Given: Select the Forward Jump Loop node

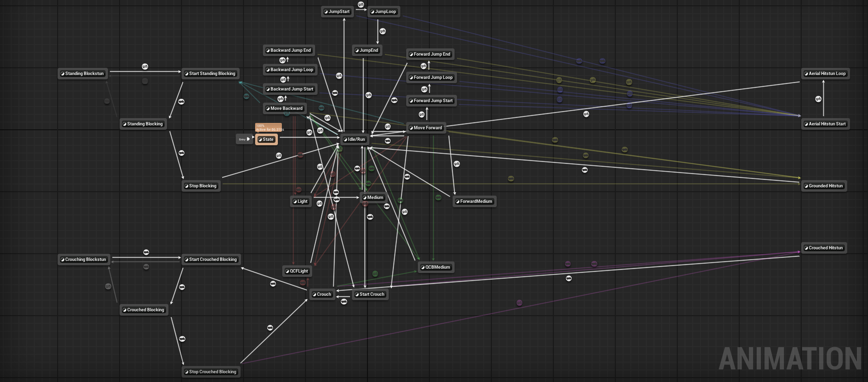Looking at the screenshot, I should [431, 77].
